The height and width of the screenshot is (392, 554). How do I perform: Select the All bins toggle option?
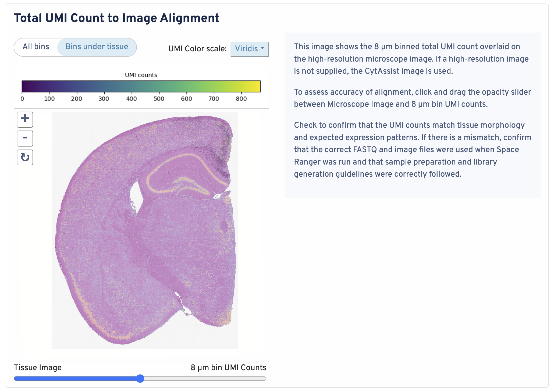[x=36, y=47]
